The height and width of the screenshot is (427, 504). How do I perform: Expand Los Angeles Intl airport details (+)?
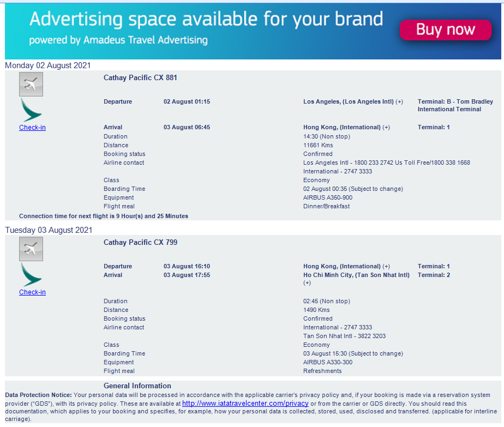[399, 101]
